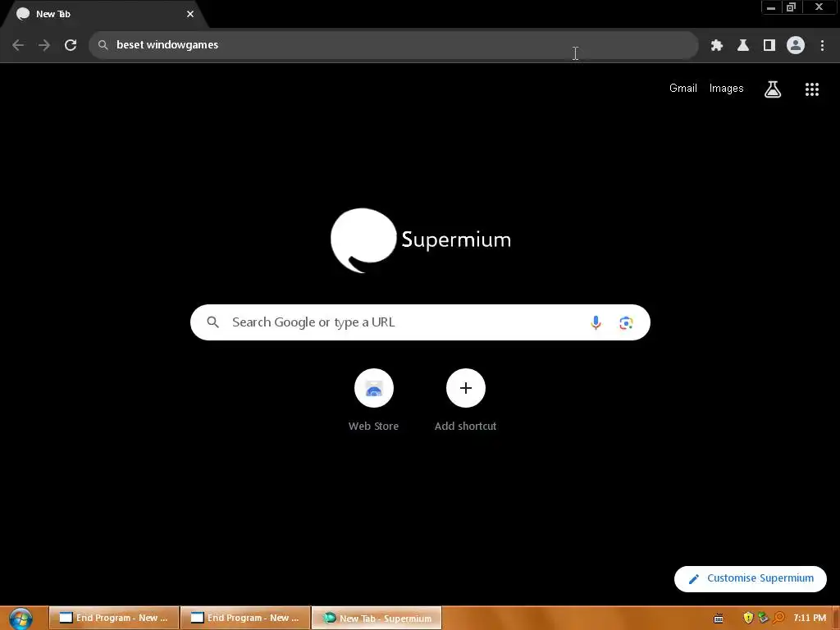The height and width of the screenshot is (630, 840).
Task: Focus the "Search Google or type a URL" box
Action: pyautogui.click(x=420, y=322)
